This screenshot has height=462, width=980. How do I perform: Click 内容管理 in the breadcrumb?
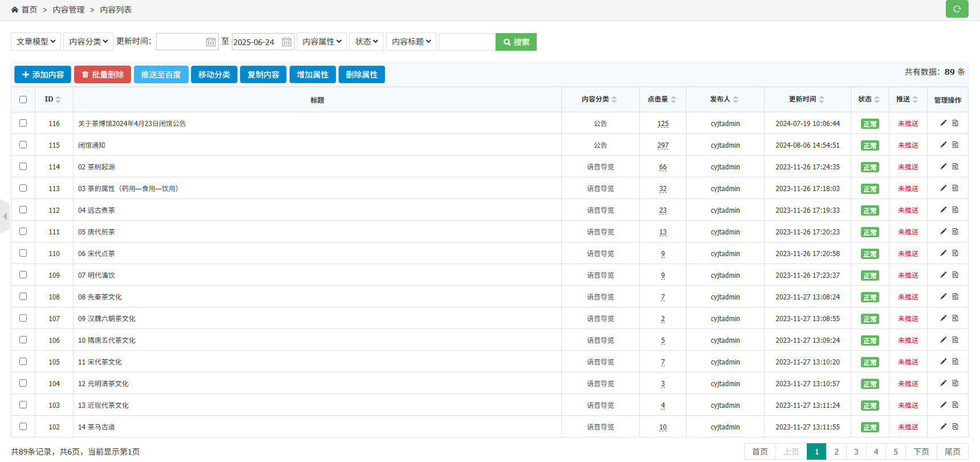[x=68, y=10]
